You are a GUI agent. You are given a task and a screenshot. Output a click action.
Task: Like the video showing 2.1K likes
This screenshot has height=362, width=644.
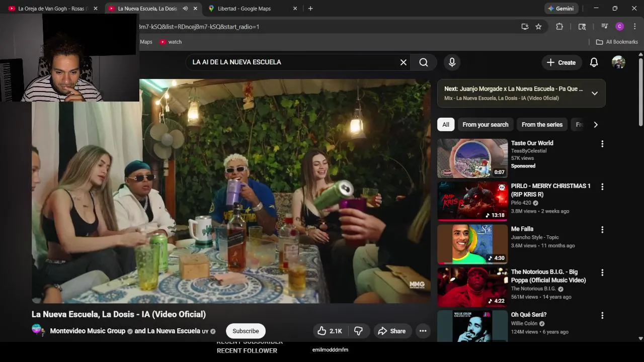tap(330, 331)
